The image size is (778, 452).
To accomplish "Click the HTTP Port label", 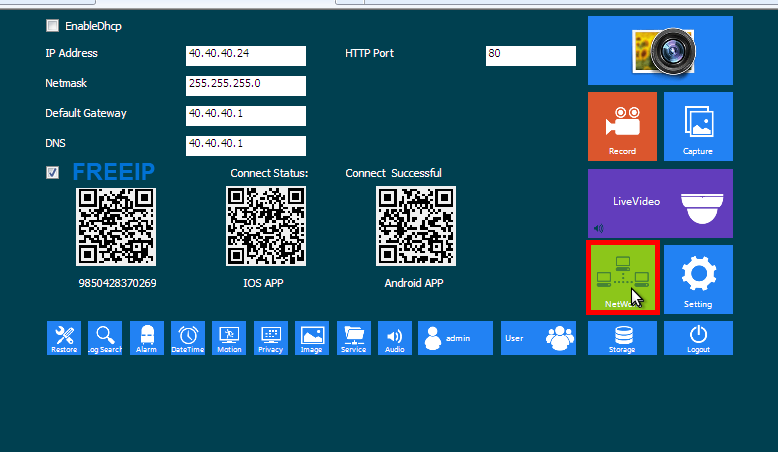I will (x=370, y=53).
